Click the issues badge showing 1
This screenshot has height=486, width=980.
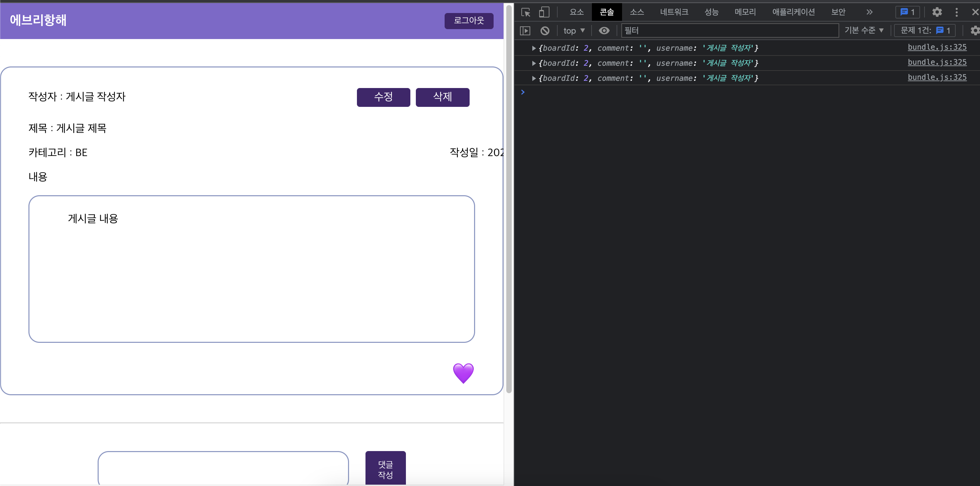(907, 12)
